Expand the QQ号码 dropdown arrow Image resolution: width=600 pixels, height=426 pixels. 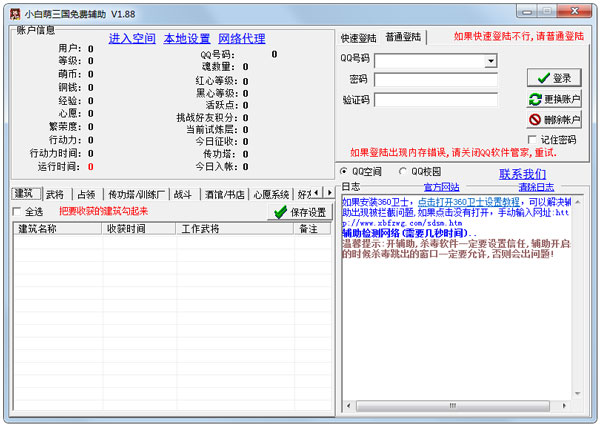[x=491, y=61]
